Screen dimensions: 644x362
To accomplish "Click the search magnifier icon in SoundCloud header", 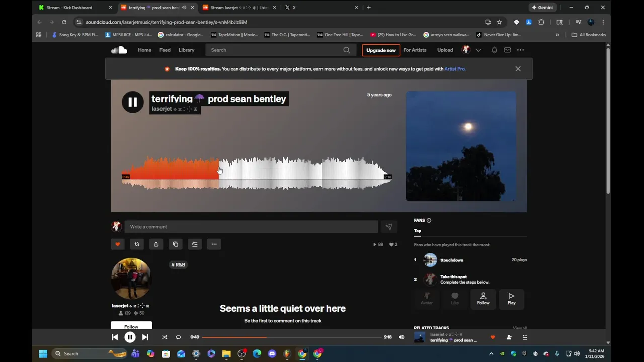I will [x=347, y=50].
